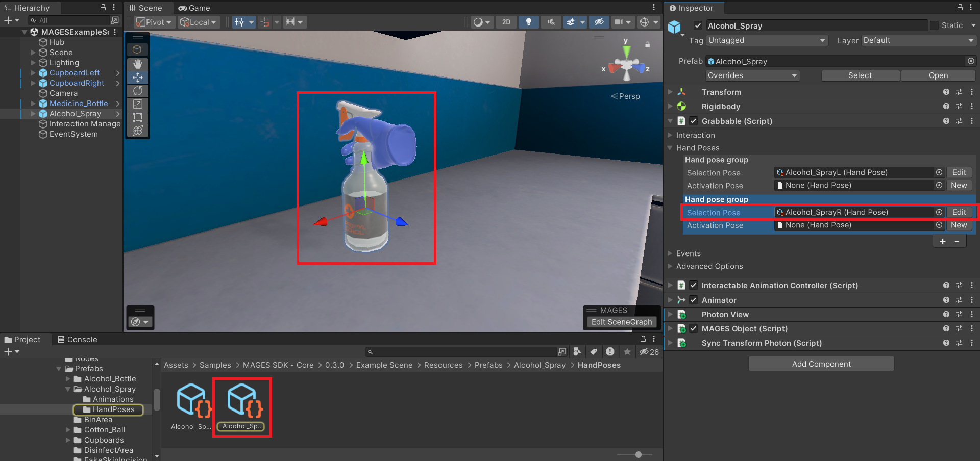Select the Rect transform tool
Screen dimensions: 980x461
click(x=138, y=117)
